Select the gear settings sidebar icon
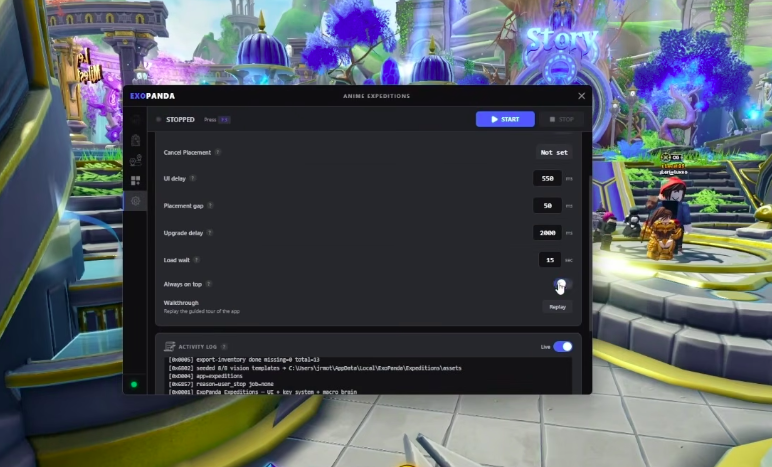Image resolution: width=772 pixels, height=467 pixels. 135,201
